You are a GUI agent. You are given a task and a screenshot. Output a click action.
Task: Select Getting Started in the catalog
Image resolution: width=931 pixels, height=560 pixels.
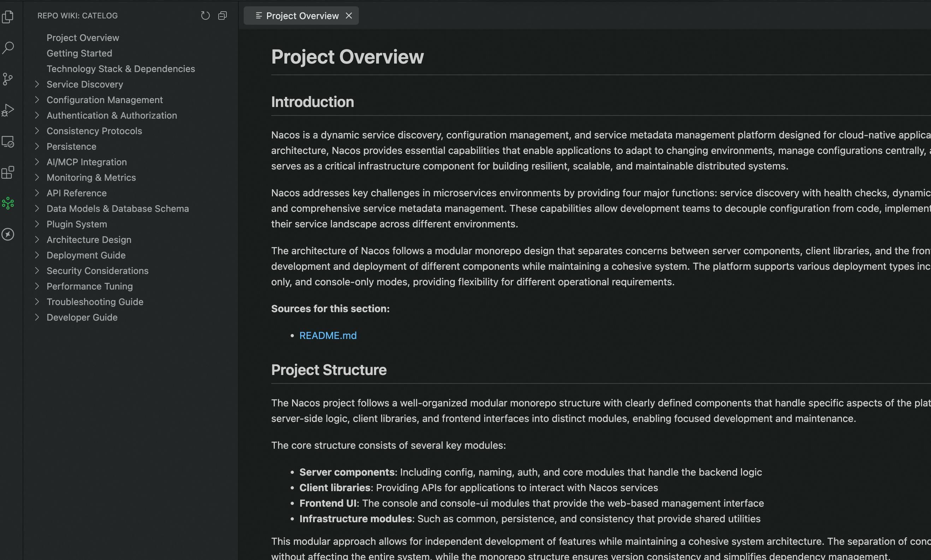point(79,53)
